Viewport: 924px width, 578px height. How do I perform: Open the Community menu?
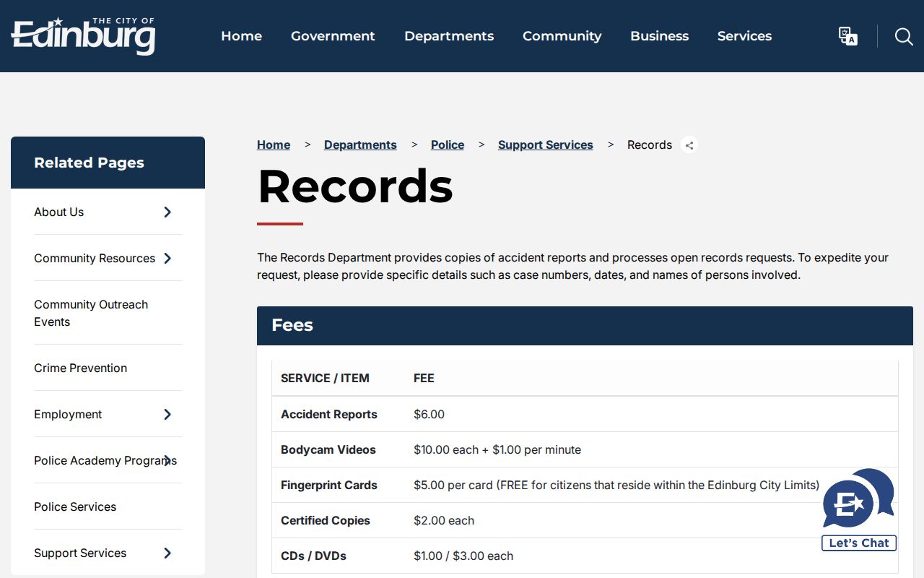coord(562,36)
